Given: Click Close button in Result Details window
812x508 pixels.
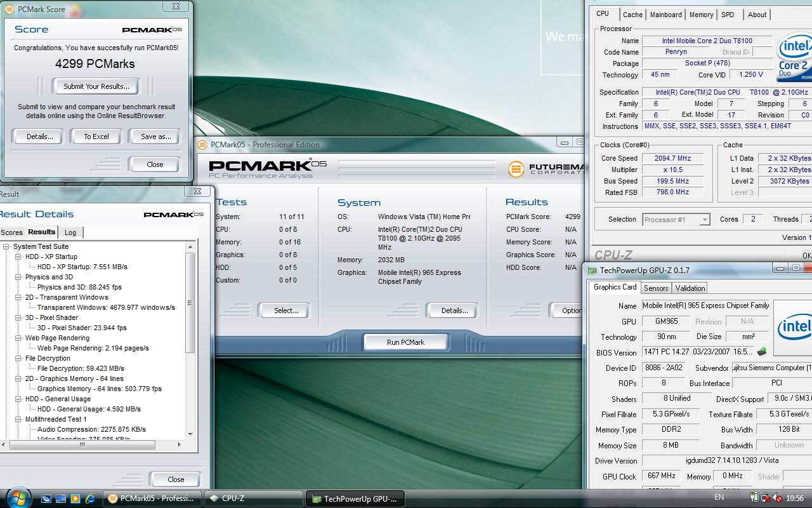Looking at the screenshot, I should [176, 479].
